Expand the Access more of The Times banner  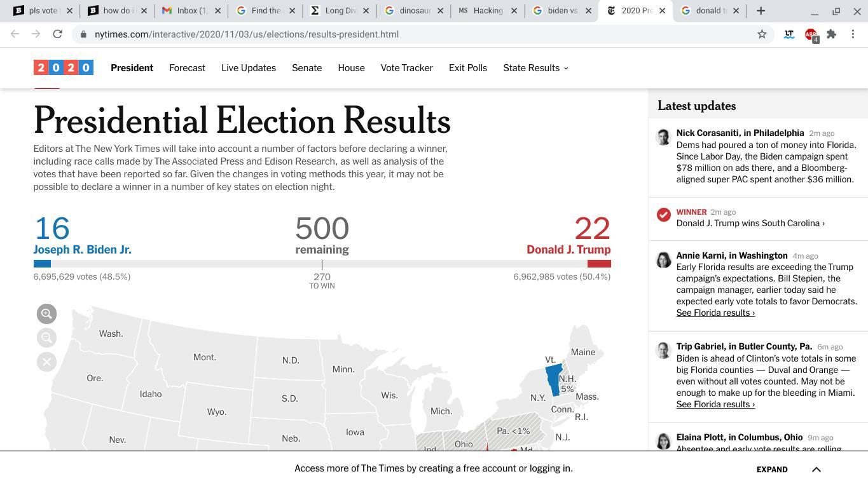[x=772, y=470]
